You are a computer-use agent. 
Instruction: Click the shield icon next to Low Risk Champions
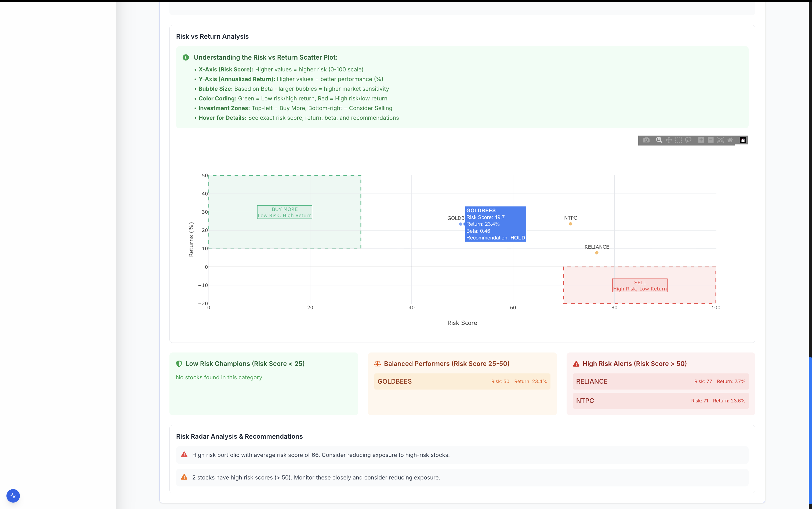179,363
